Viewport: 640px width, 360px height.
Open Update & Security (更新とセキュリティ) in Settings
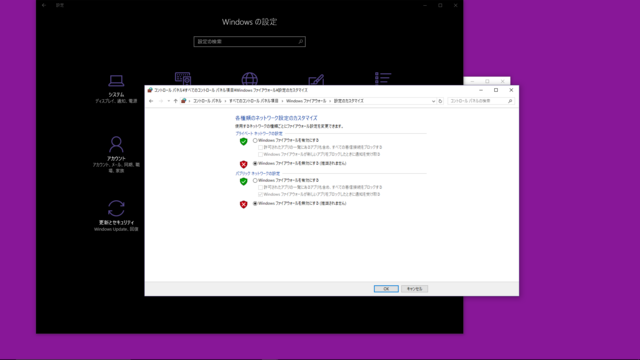click(x=116, y=216)
